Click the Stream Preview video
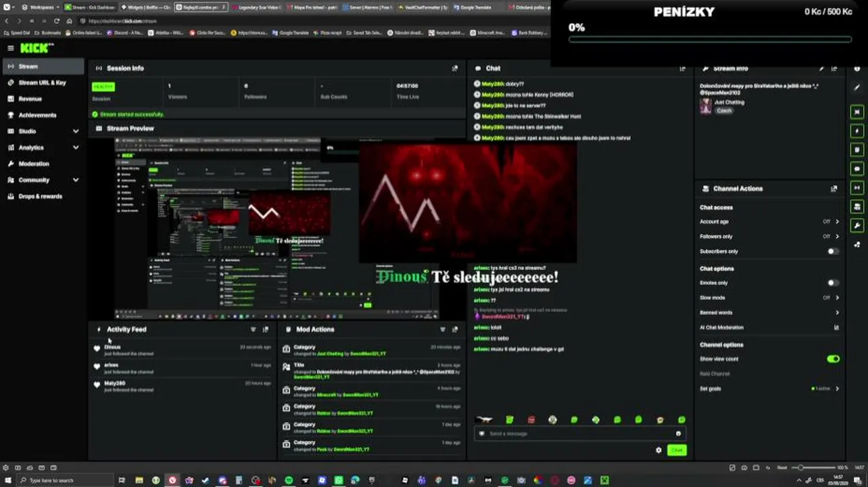The image size is (868, 487). [276, 228]
